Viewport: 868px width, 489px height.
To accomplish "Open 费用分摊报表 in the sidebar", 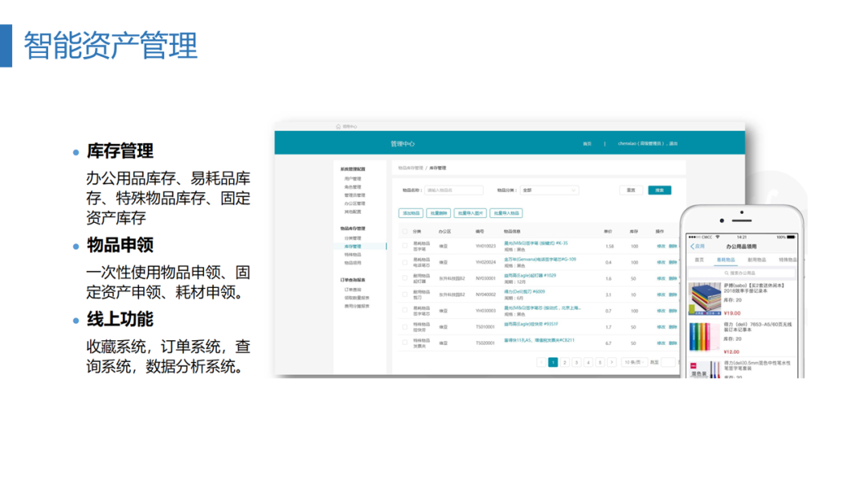I will [x=357, y=306].
